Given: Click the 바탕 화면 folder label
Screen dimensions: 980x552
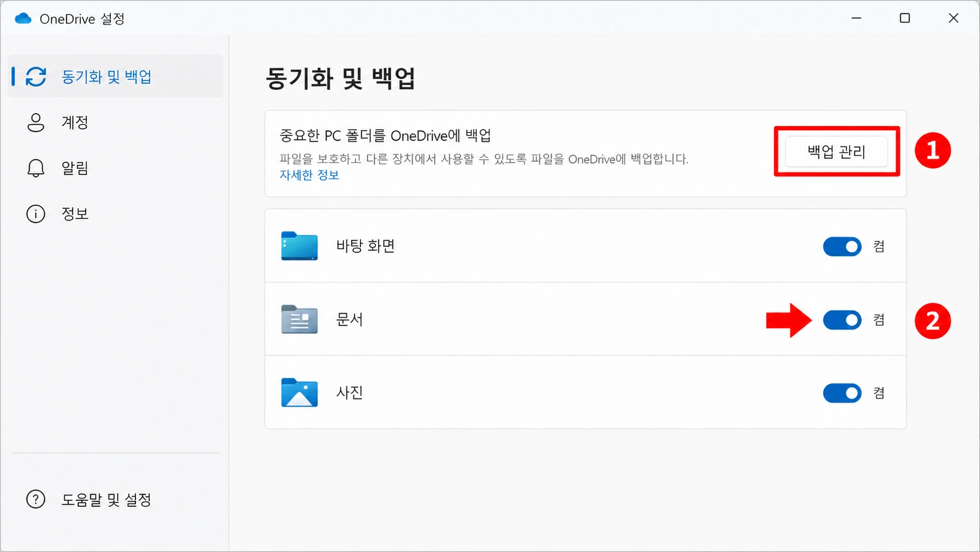Looking at the screenshot, I should pyautogui.click(x=366, y=246).
